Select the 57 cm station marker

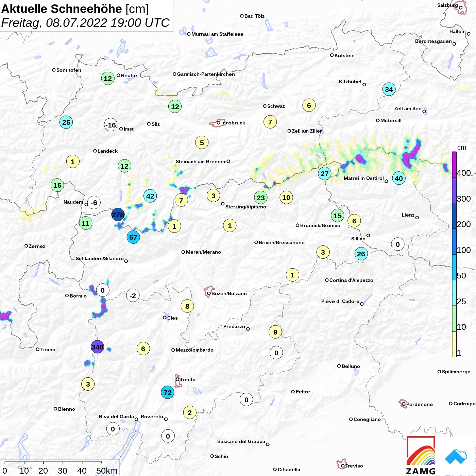(133, 237)
